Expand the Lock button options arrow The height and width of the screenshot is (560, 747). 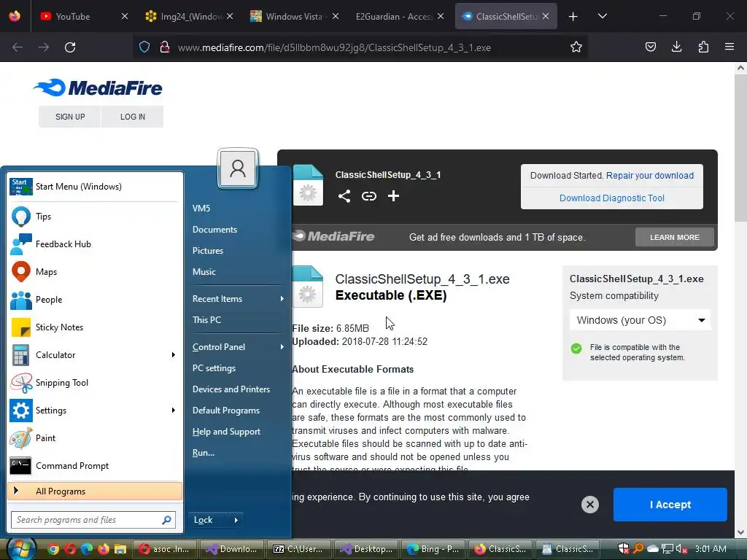[236, 520]
